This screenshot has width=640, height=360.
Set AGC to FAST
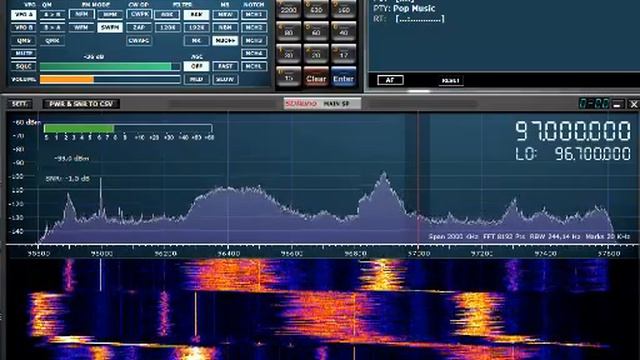click(x=225, y=66)
